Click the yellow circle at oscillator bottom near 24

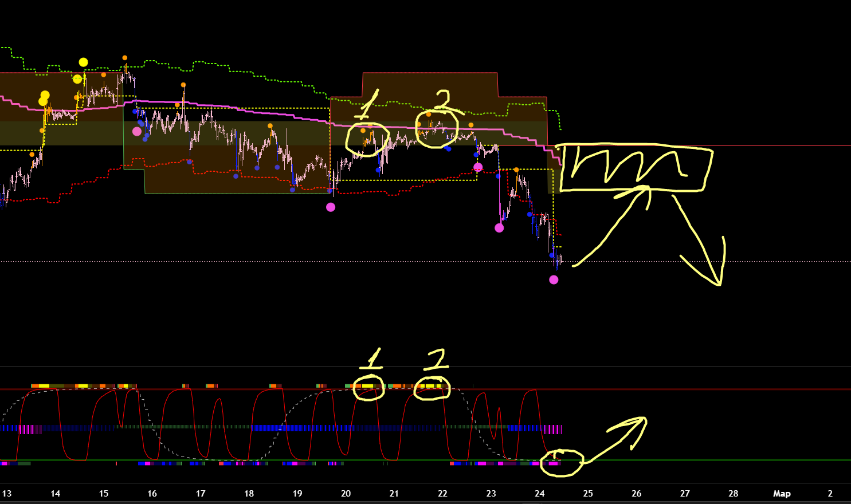click(x=562, y=462)
